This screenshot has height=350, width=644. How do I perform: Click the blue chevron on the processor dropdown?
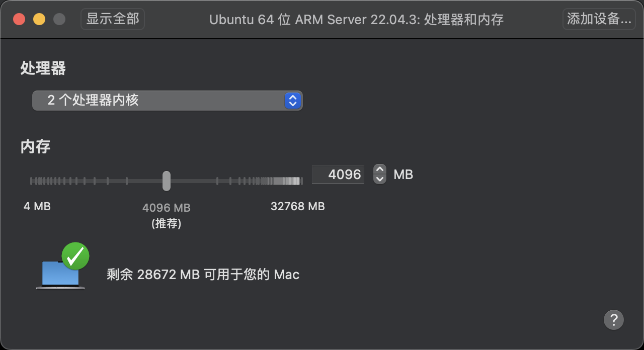click(x=292, y=101)
